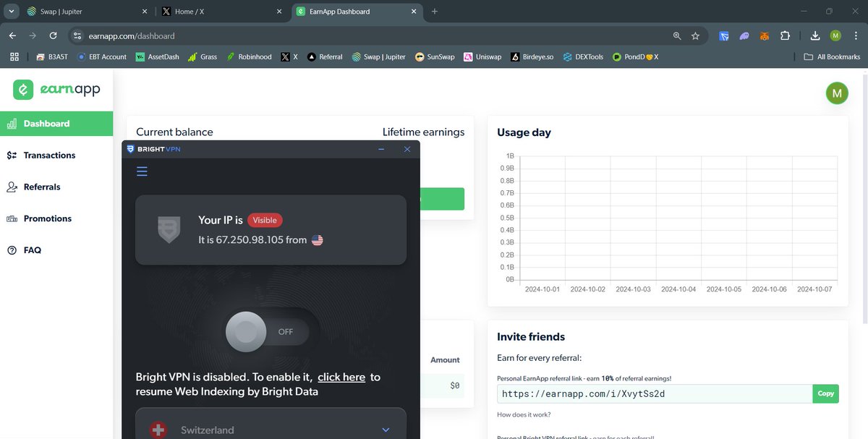Click chart date label 2024-10-04
This screenshot has height=439, width=868.
pos(678,289)
